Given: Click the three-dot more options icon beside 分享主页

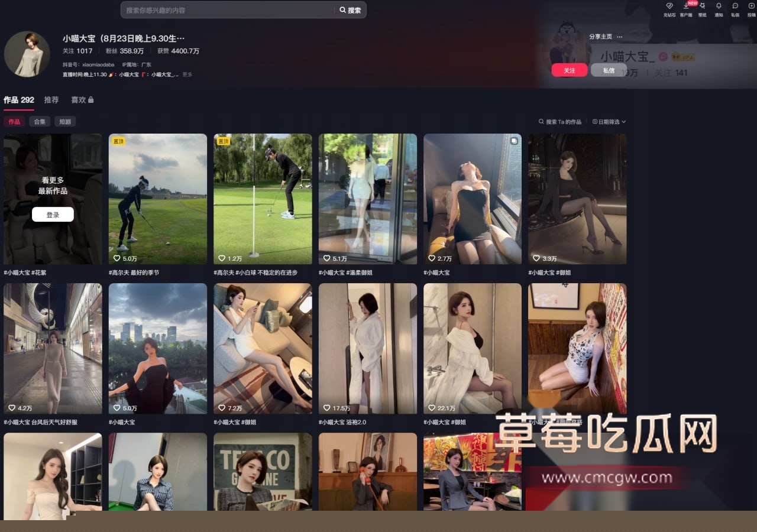Looking at the screenshot, I should point(620,37).
